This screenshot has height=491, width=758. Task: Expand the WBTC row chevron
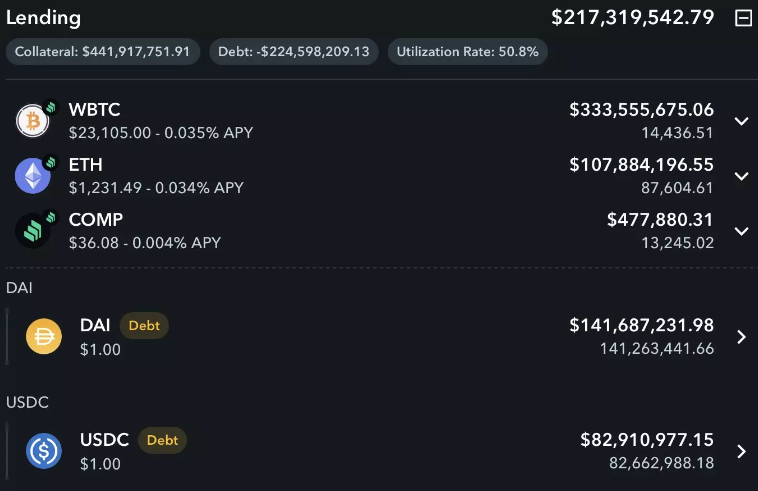click(x=741, y=121)
